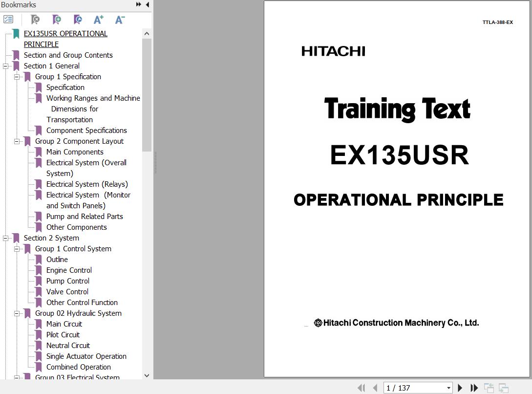Open the Pump and Related Parts bookmark
Viewport: 532px width, 394px height.
click(85, 217)
